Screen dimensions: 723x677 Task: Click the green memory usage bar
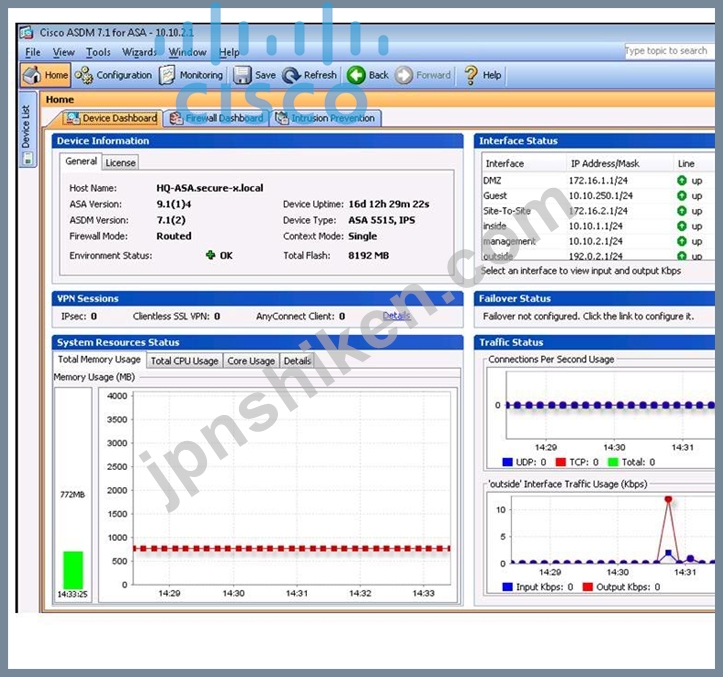[73, 570]
